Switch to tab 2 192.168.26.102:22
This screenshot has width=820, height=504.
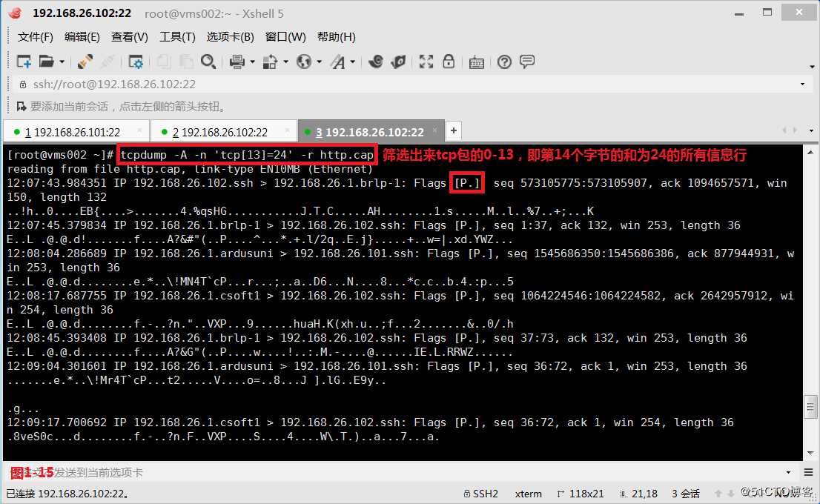pos(223,132)
